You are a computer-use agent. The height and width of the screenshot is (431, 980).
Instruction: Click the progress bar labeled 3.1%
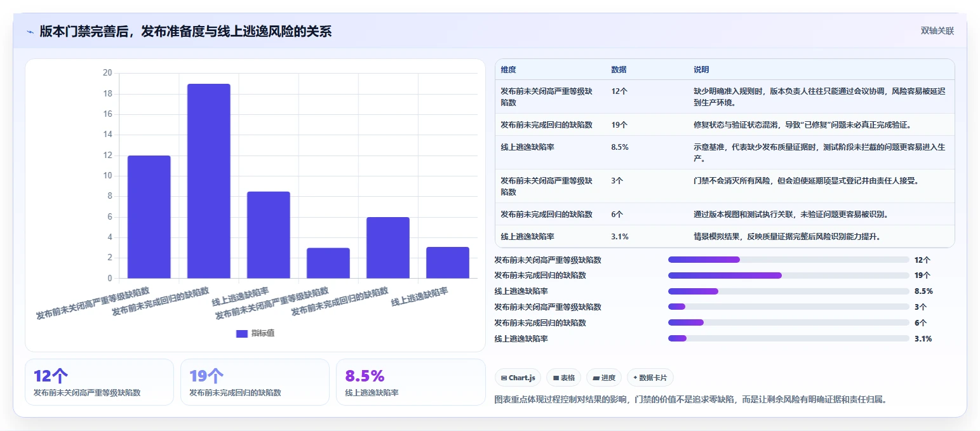pos(788,338)
